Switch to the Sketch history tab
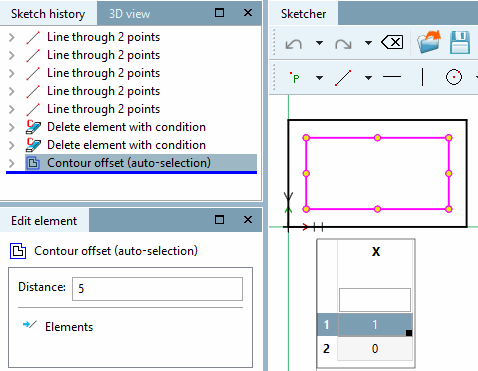The width and height of the screenshot is (478, 371). coord(48,14)
